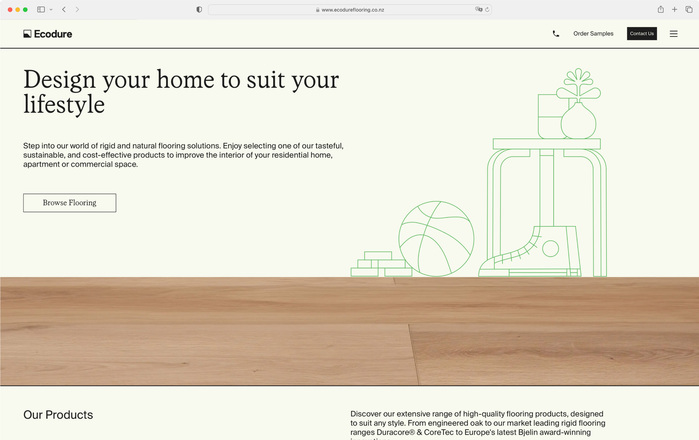Reload the page with refresh icon

click(x=487, y=9)
